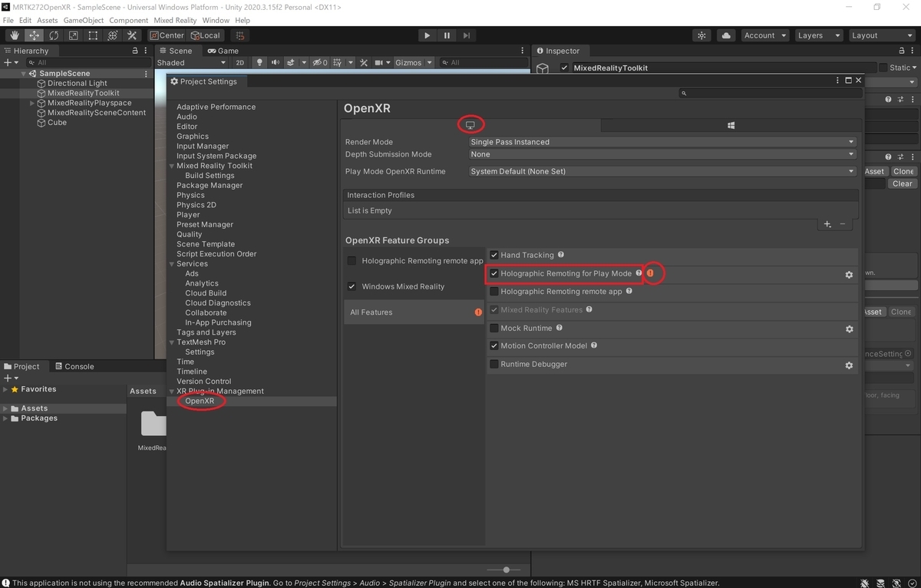The height and width of the screenshot is (588, 921).
Task: Open Unity Services cloud icon
Action: (726, 35)
